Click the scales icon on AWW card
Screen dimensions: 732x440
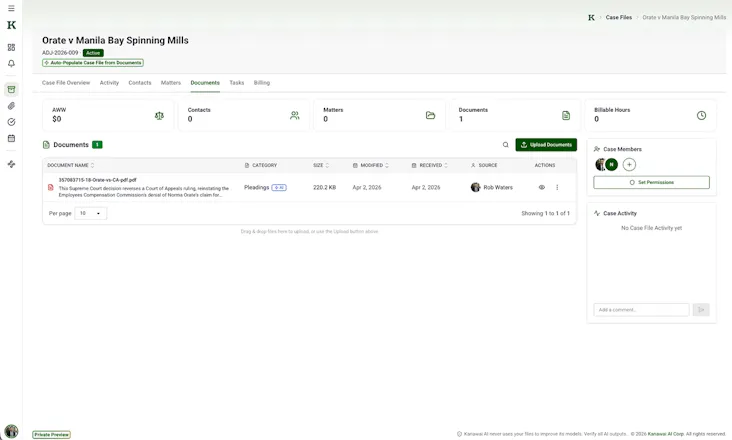tap(159, 115)
